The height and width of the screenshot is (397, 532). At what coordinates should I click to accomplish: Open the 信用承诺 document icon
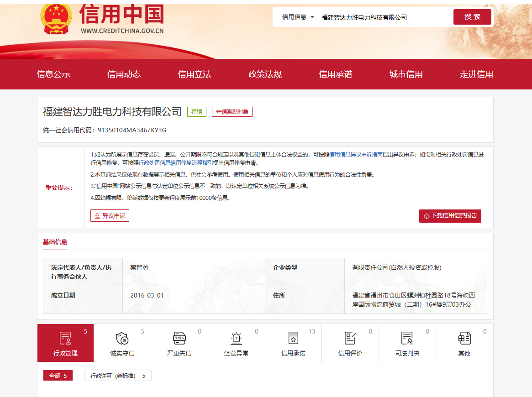tap(293, 338)
